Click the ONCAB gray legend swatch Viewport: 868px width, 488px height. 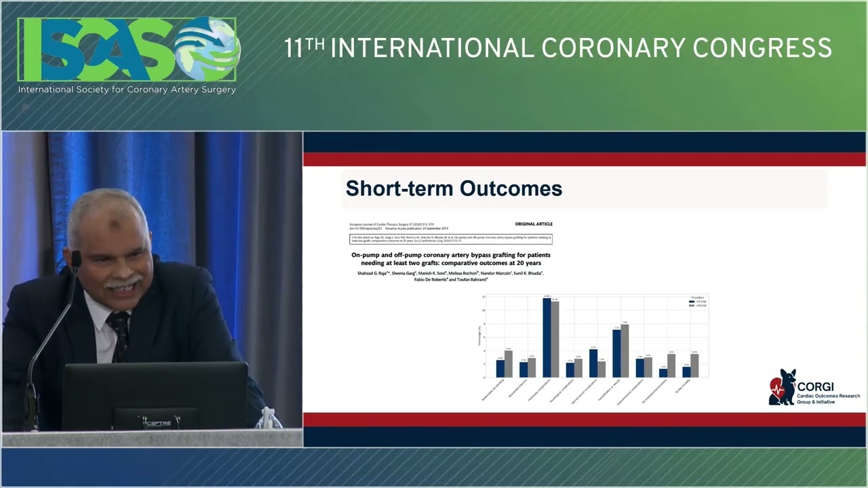tap(692, 306)
